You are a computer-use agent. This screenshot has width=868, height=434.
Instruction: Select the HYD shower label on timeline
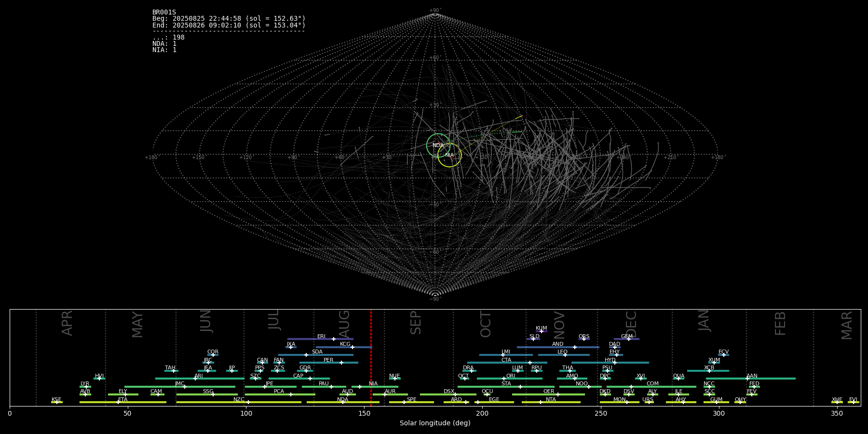[x=610, y=360]
